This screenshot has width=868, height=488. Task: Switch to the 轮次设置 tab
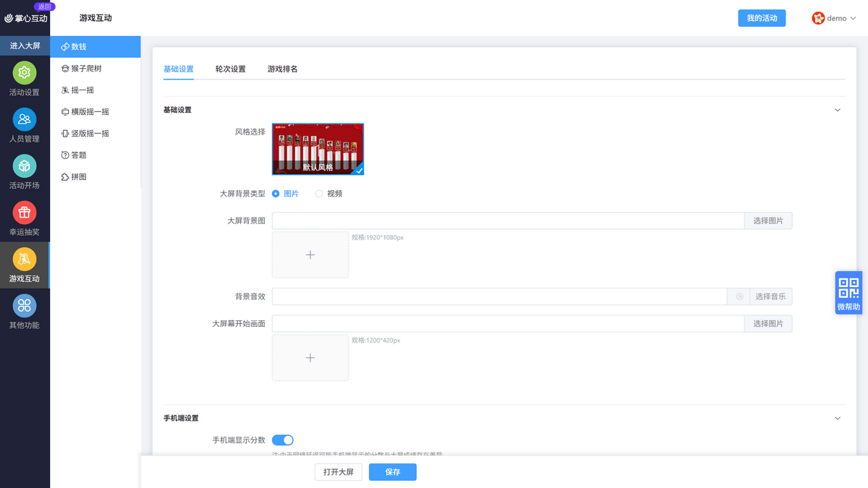[231, 69]
